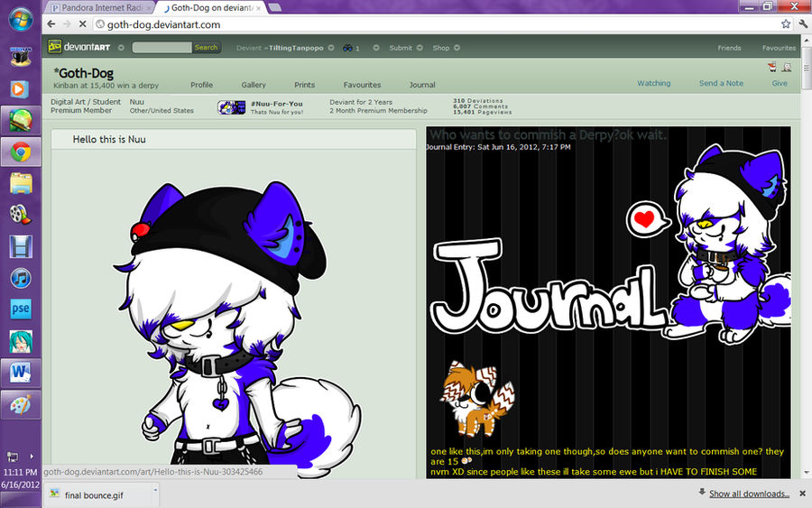This screenshot has width=812, height=508.
Task: Open the Profile tab
Action: 201,85
